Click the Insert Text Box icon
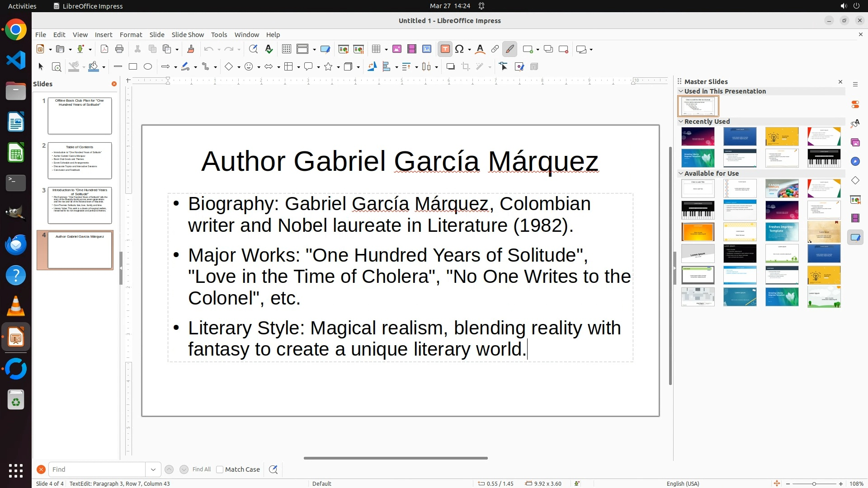This screenshot has width=868, height=488. click(445, 49)
